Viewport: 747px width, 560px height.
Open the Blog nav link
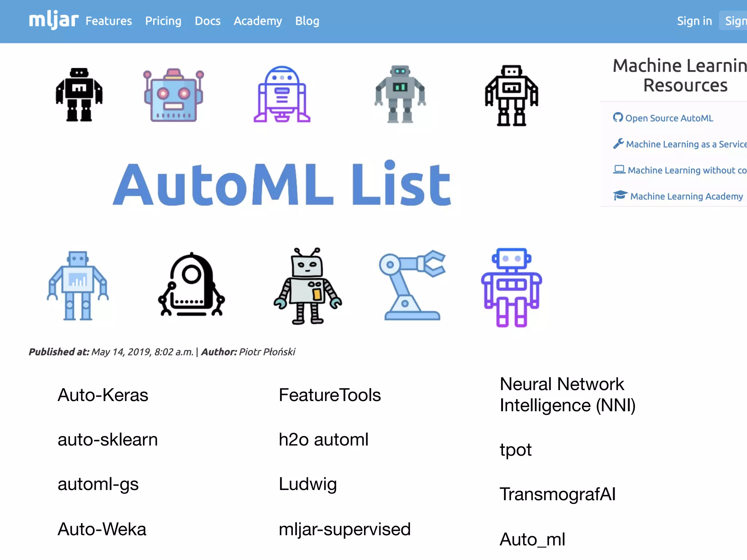(307, 21)
